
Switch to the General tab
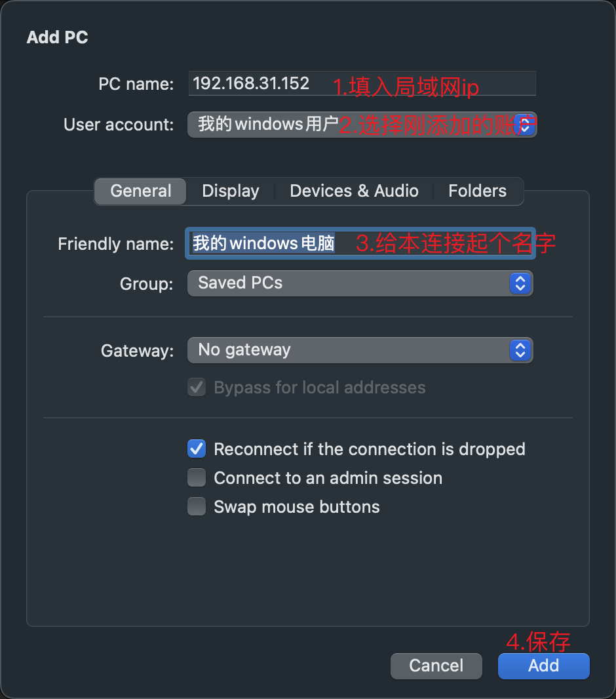tap(141, 191)
